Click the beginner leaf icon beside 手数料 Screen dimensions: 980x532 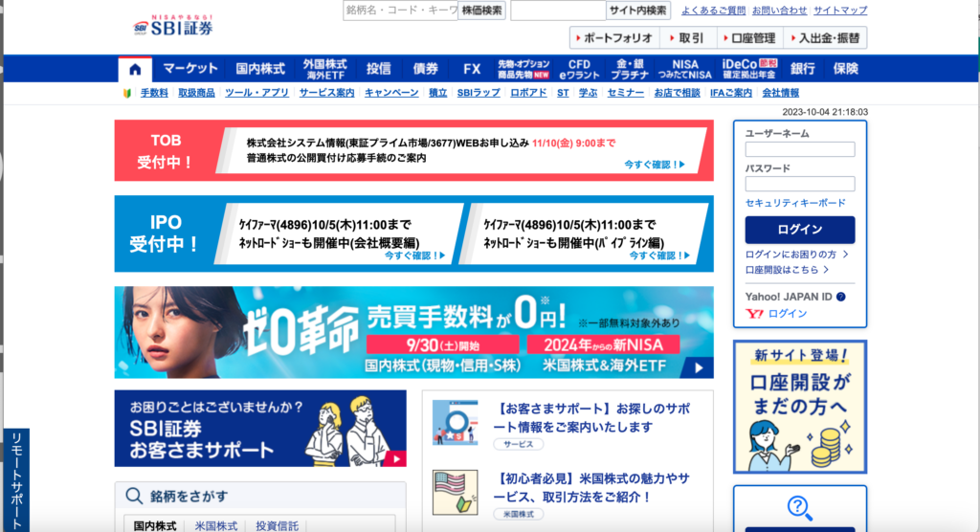(x=127, y=93)
